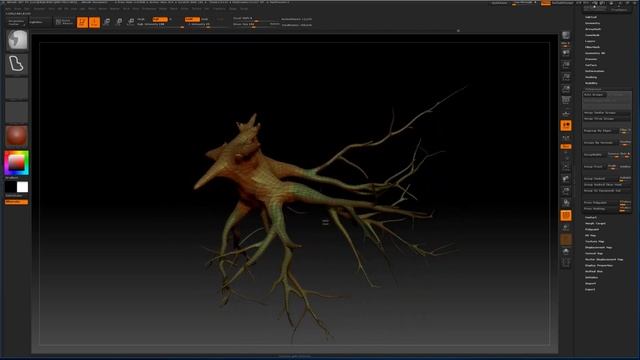Expand the Display Properties subpalette
Image resolution: width=640 pixels, height=360 pixels.
(599, 265)
